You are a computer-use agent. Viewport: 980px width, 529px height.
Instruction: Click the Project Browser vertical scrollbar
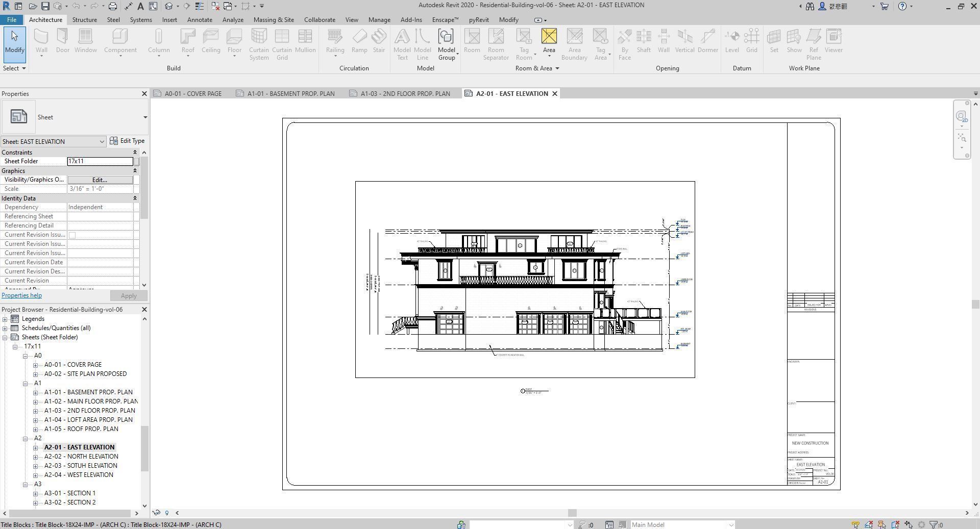coord(144,449)
